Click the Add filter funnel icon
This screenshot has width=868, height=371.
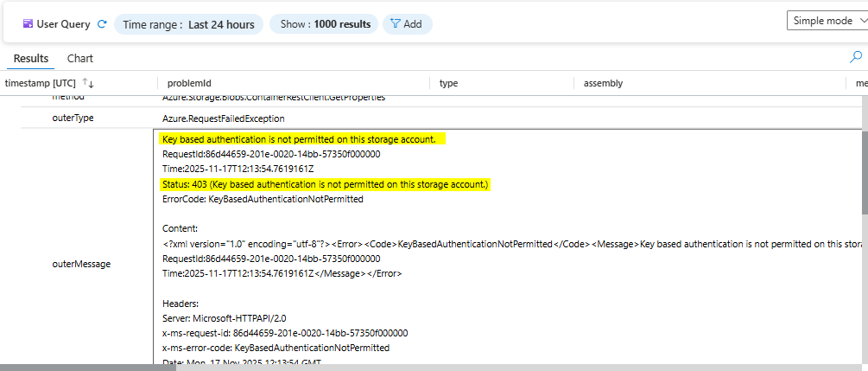point(396,24)
